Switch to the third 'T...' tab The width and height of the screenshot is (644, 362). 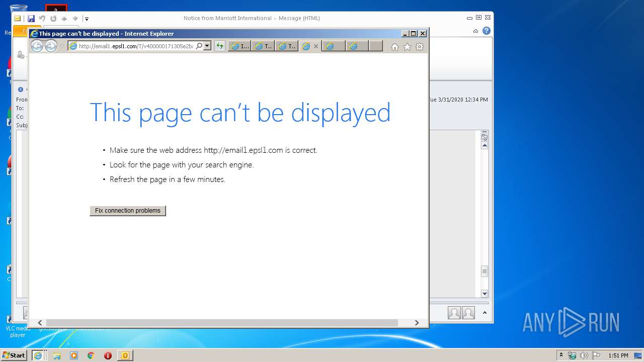point(287,46)
